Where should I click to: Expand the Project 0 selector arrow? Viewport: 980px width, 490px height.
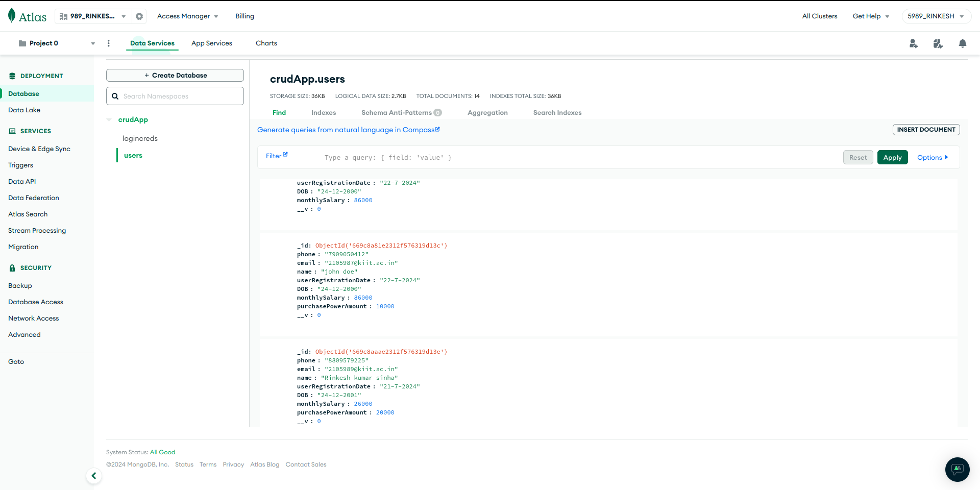(x=93, y=43)
